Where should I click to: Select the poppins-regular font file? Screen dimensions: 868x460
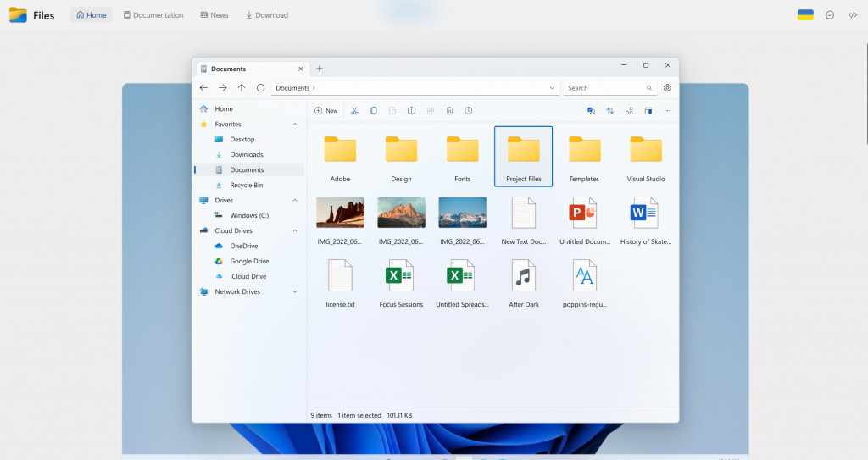click(x=585, y=282)
